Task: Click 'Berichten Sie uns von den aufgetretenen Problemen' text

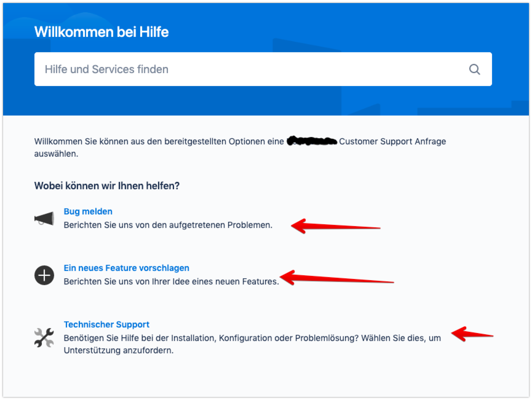Action: [168, 225]
